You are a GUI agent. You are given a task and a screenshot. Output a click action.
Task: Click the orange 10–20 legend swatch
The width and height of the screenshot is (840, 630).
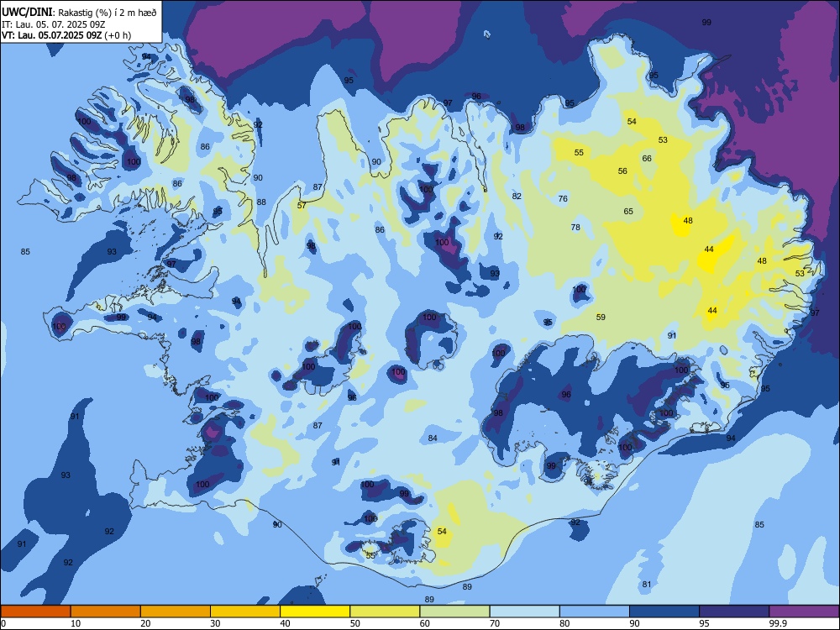[x=106, y=612]
